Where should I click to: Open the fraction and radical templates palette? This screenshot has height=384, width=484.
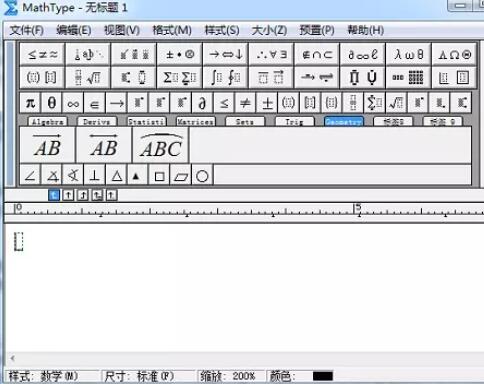tap(88, 77)
